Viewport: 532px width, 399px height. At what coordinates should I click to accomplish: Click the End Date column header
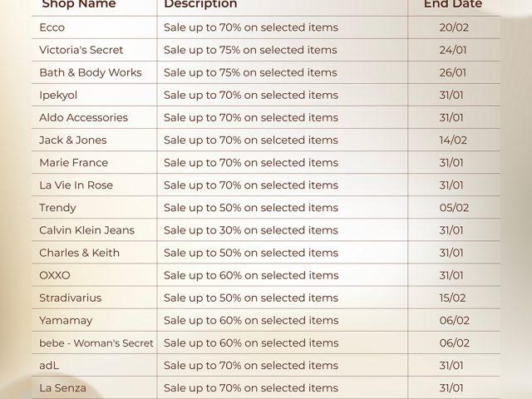point(453,4)
